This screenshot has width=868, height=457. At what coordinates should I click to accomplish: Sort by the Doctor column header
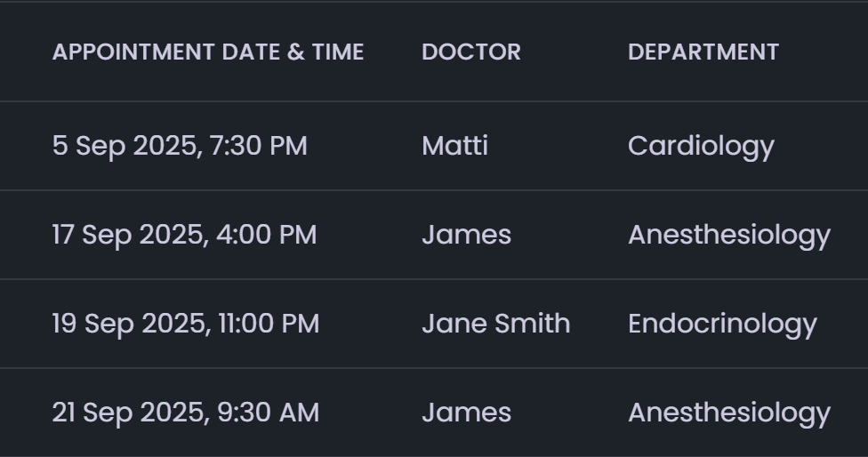(471, 52)
